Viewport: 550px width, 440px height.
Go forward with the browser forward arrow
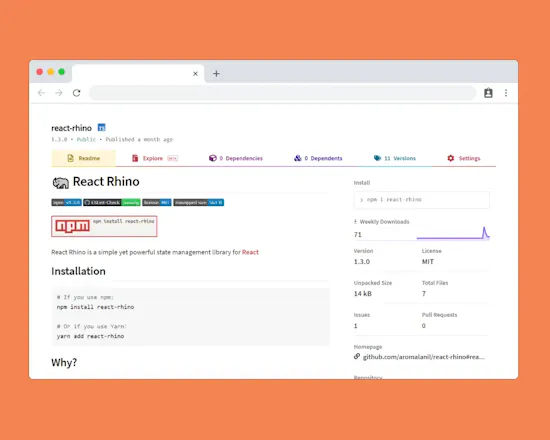click(59, 93)
